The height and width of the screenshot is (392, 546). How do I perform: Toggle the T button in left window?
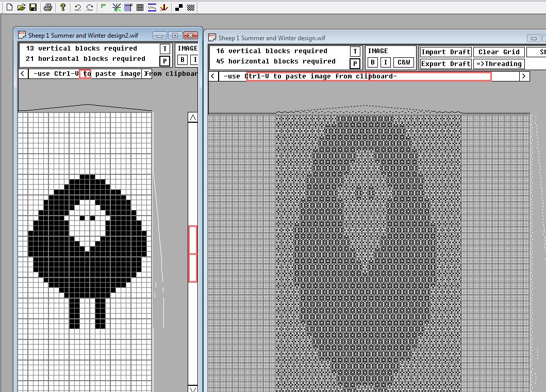(164, 49)
